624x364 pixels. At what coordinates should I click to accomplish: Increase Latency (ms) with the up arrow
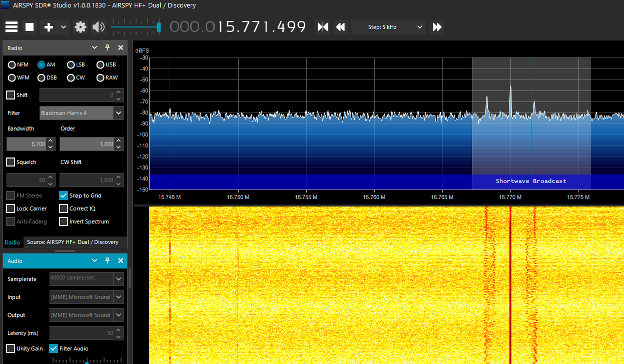119,330
